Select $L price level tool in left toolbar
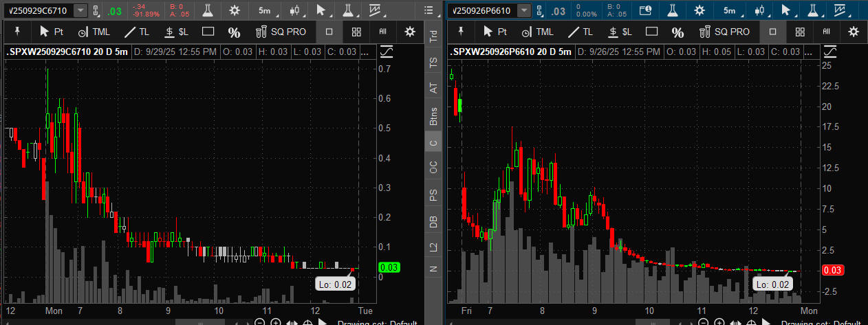Viewport: 868px width, 325px height. 176,32
